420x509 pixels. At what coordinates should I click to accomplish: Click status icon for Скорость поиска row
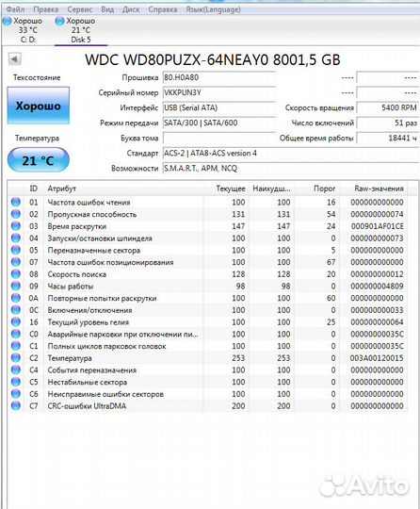pyautogui.click(x=16, y=273)
